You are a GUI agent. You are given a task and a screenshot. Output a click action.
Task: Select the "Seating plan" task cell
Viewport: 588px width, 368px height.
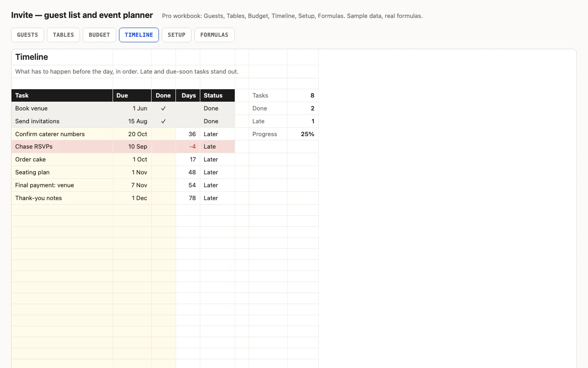pyautogui.click(x=62, y=172)
